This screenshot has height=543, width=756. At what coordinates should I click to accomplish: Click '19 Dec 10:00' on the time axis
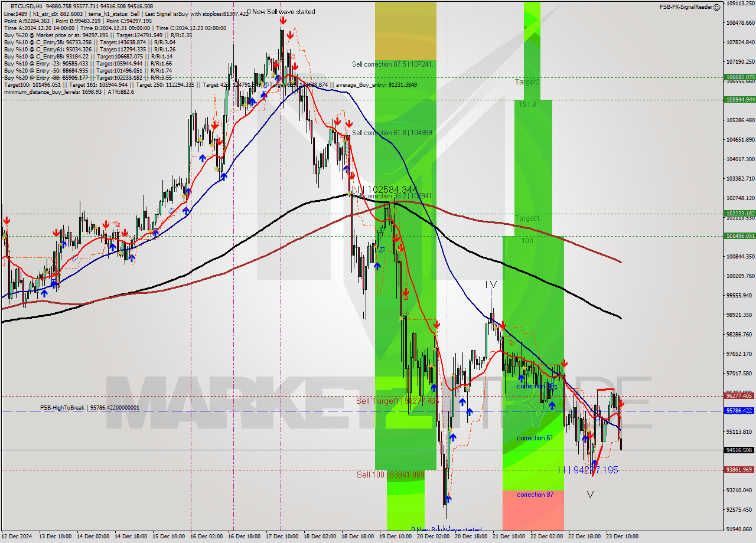[395, 537]
